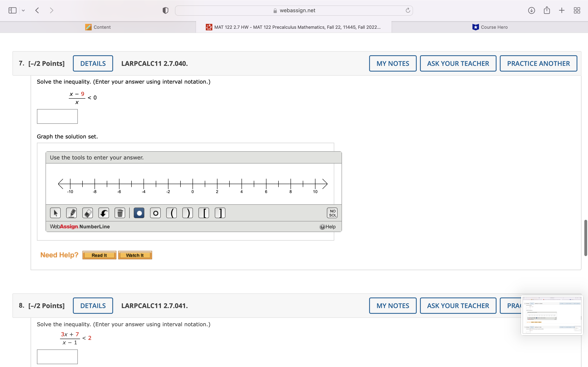
Task: Switch to the Content tab
Action: point(98,27)
